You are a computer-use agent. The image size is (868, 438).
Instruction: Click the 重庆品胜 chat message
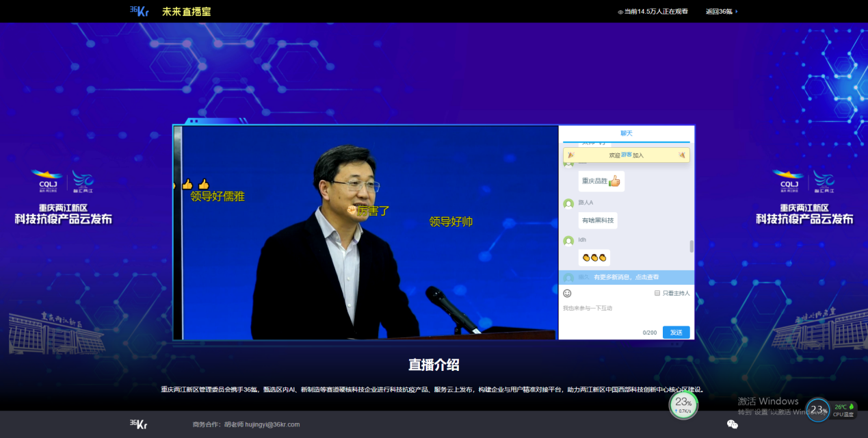pyautogui.click(x=601, y=181)
